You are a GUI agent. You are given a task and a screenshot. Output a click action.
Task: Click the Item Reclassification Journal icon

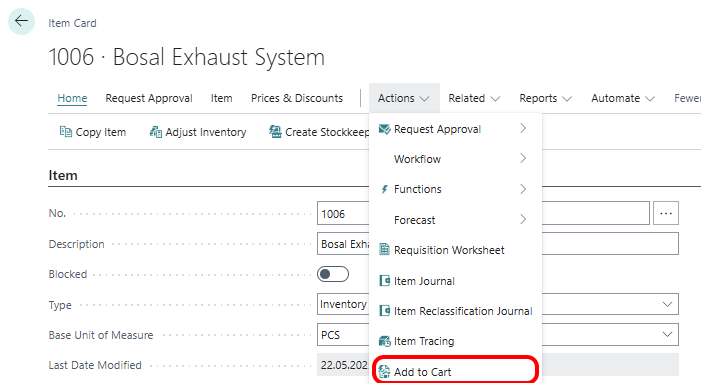coord(384,311)
